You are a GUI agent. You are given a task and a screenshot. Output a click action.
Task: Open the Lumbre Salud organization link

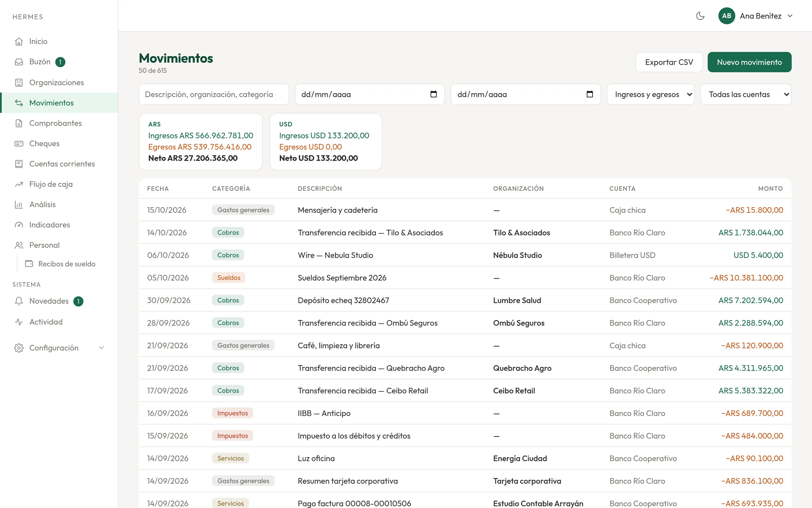[x=517, y=300]
